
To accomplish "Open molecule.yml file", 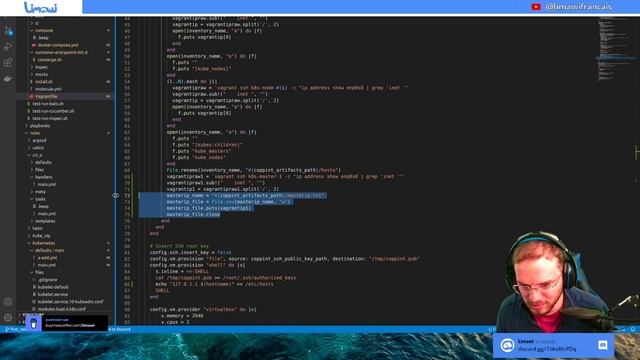I will [x=48, y=89].
